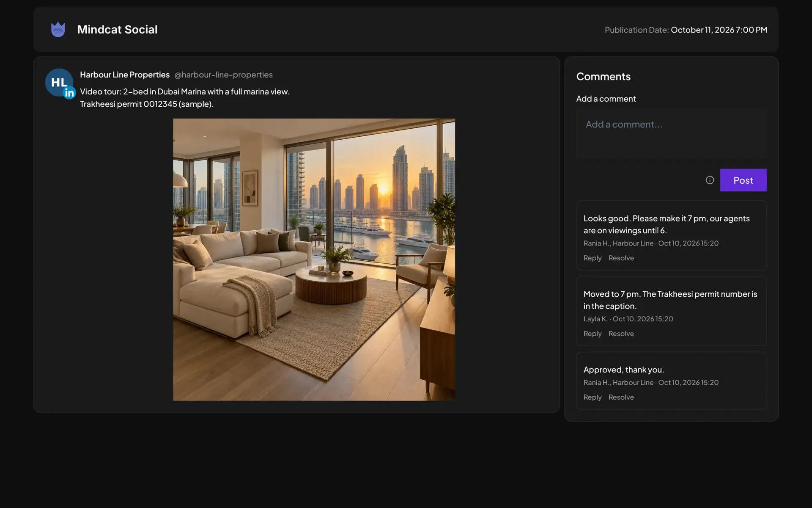Click the Trakheesi permit 0012345 caption line
The image size is (812, 508).
pos(147,104)
